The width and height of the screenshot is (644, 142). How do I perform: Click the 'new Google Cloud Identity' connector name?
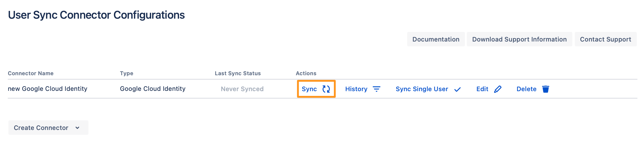click(47, 89)
